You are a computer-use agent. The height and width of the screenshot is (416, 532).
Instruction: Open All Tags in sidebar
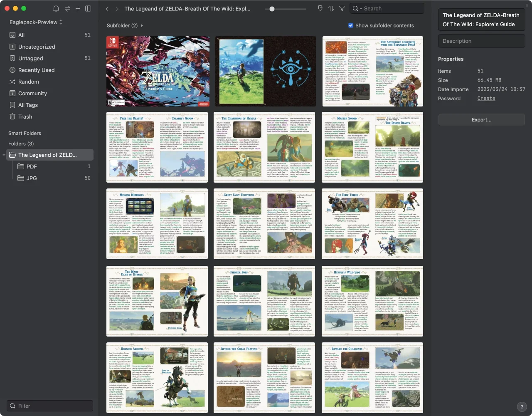(50, 105)
